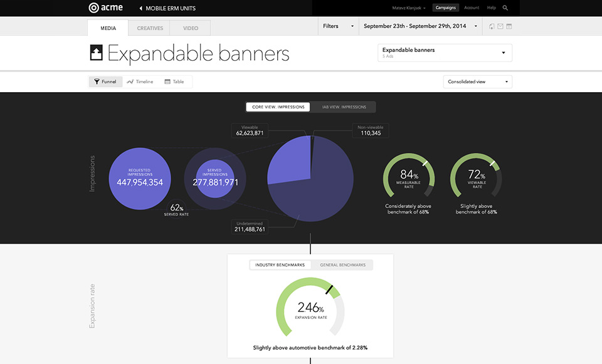
Task: Open the Consolidated view dropdown
Action: coord(478,81)
